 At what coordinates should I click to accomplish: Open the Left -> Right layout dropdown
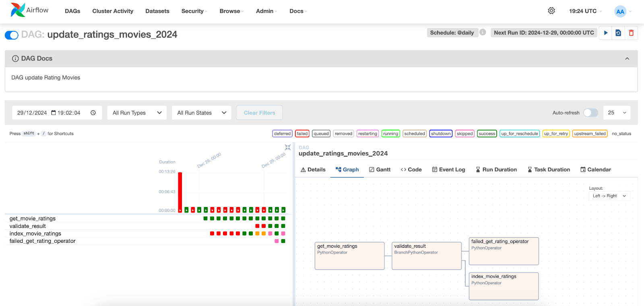(x=609, y=196)
